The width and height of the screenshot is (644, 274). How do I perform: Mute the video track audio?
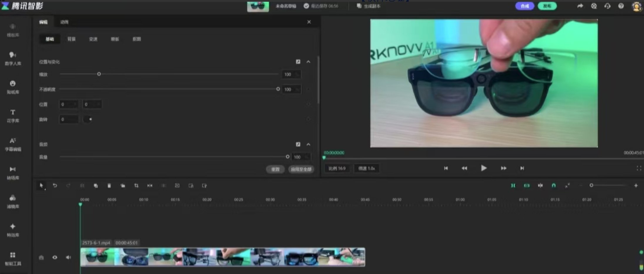pos(68,257)
